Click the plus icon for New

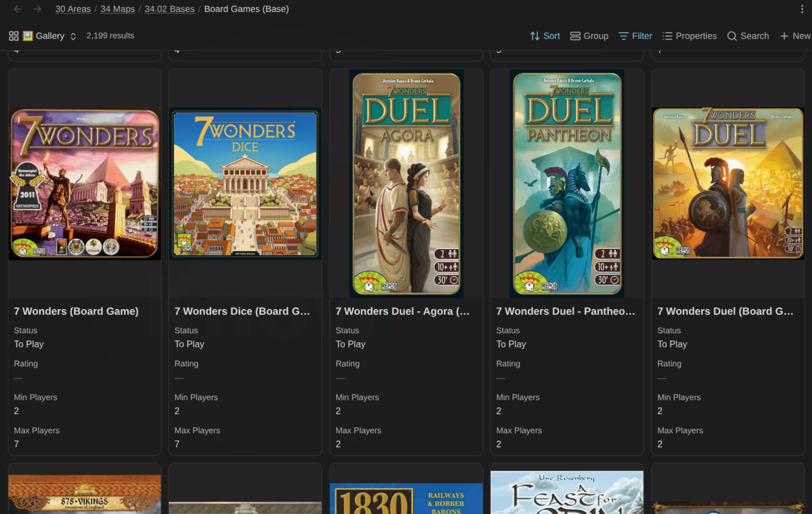[784, 36]
